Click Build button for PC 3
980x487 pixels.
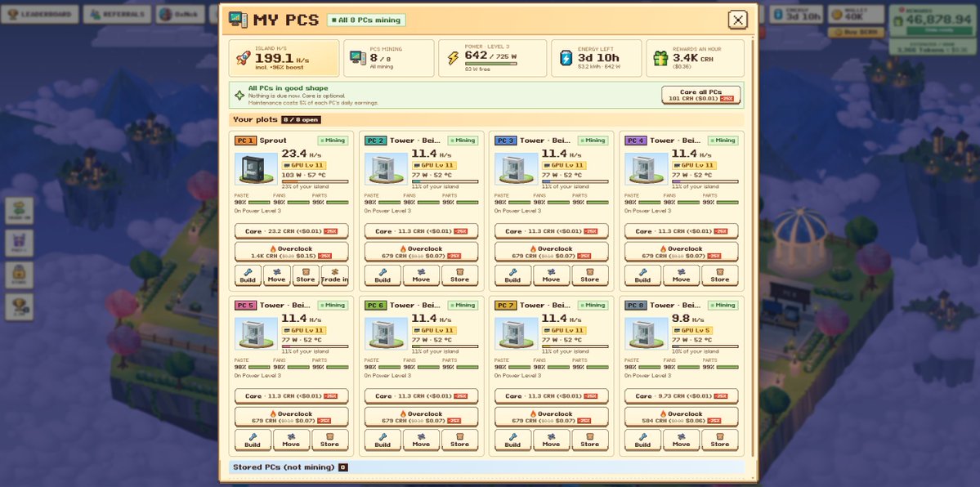pyautogui.click(x=512, y=275)
